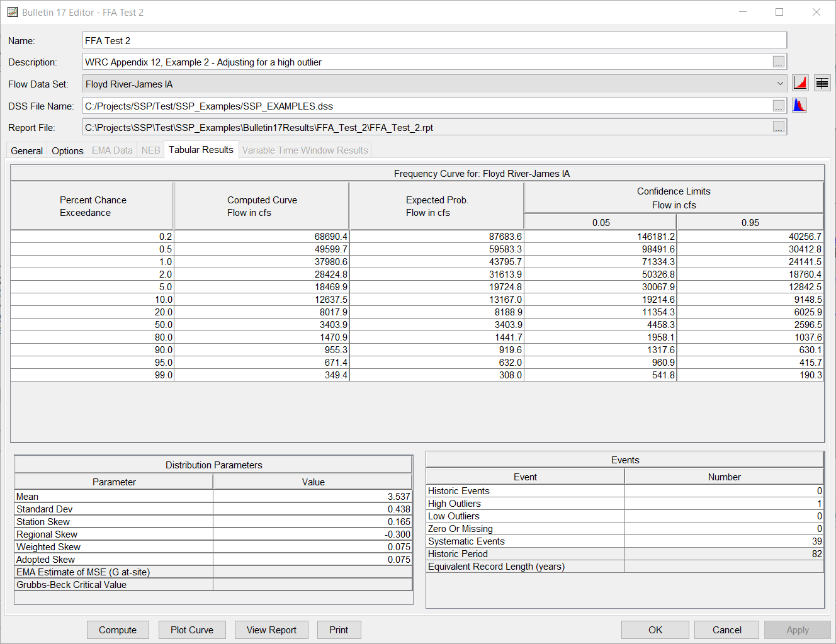Viewport: 836px width, 644px height.
Task: Click the DSS file plot histogram icon
Action: pyautogui.click(x=799, y=105)
